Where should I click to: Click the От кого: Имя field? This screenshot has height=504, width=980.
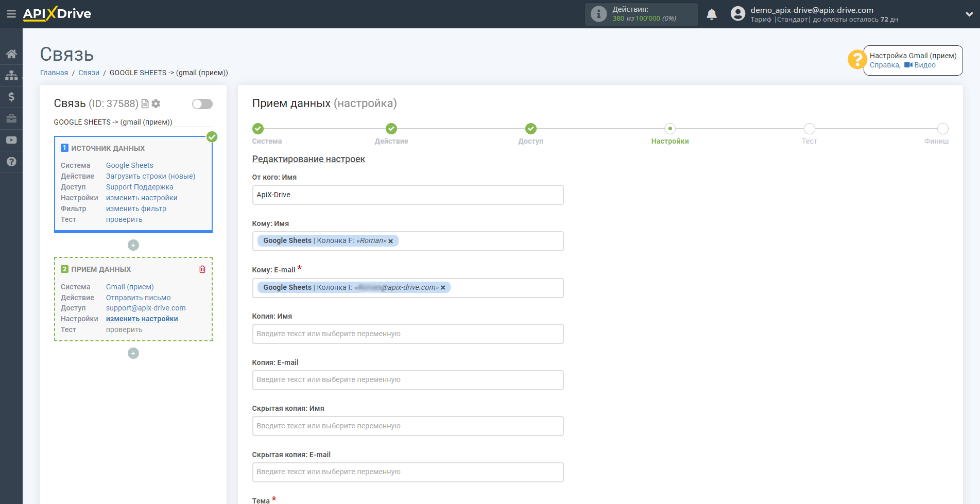(x=408, y=195)
